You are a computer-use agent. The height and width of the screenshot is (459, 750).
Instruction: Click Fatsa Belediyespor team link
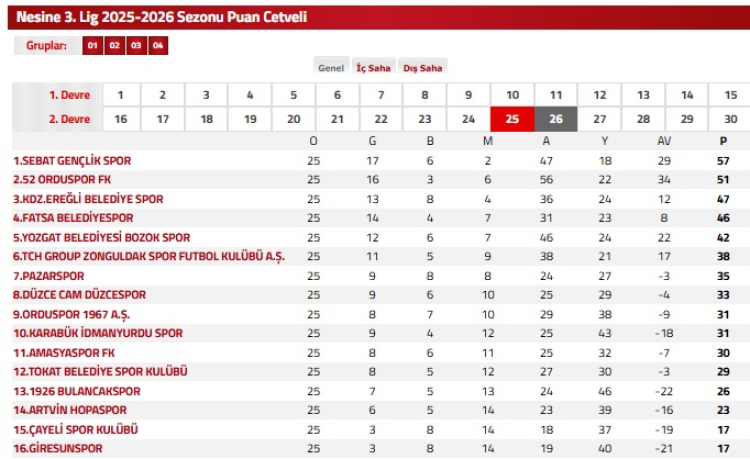click(x=73, y=218)
